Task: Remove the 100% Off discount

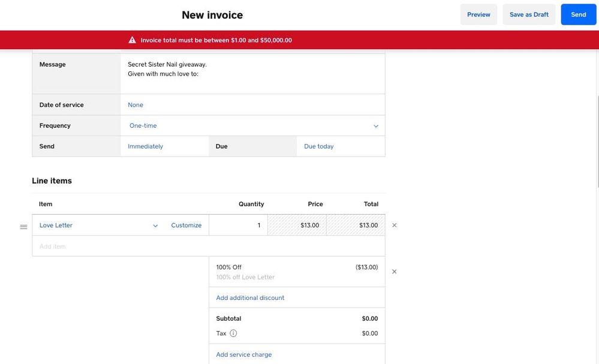Action: [395, 272]
